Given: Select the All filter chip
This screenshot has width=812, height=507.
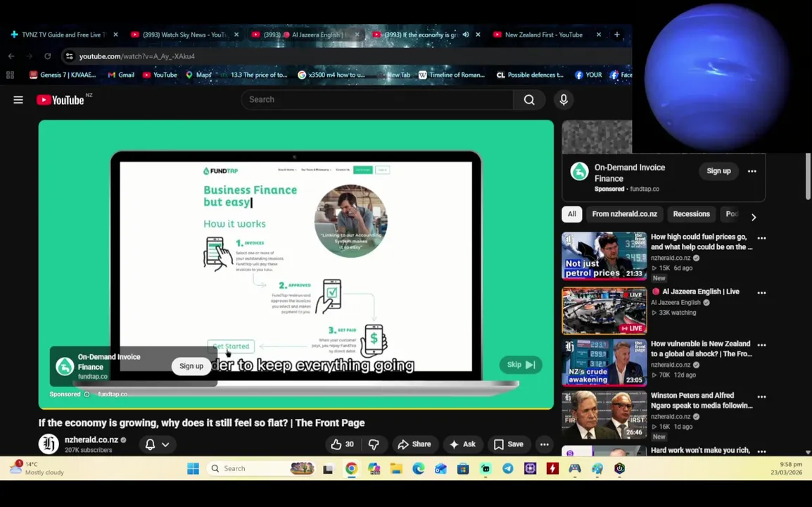Looking at the screenshot, I should pos(572,214).
